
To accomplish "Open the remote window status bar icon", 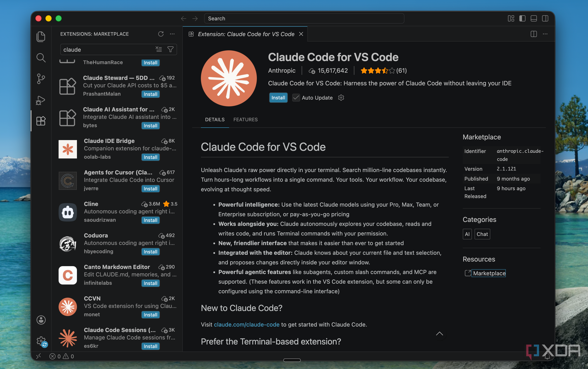I will coord(38,356).
